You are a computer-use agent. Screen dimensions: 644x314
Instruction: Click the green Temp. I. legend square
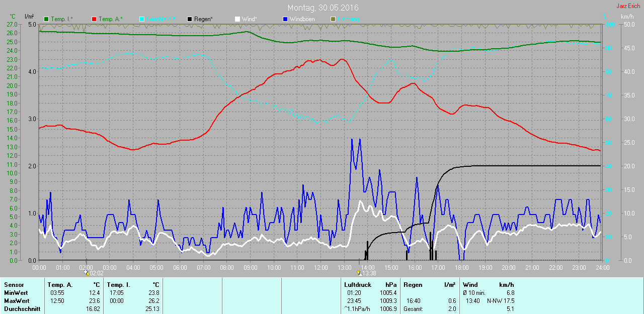pos(47,19)
